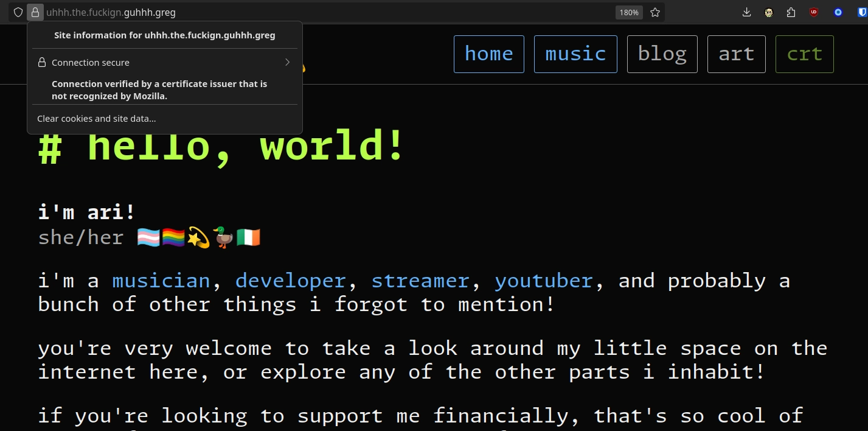Click the she/her pronouns text
868x431 pixels.
81,237
